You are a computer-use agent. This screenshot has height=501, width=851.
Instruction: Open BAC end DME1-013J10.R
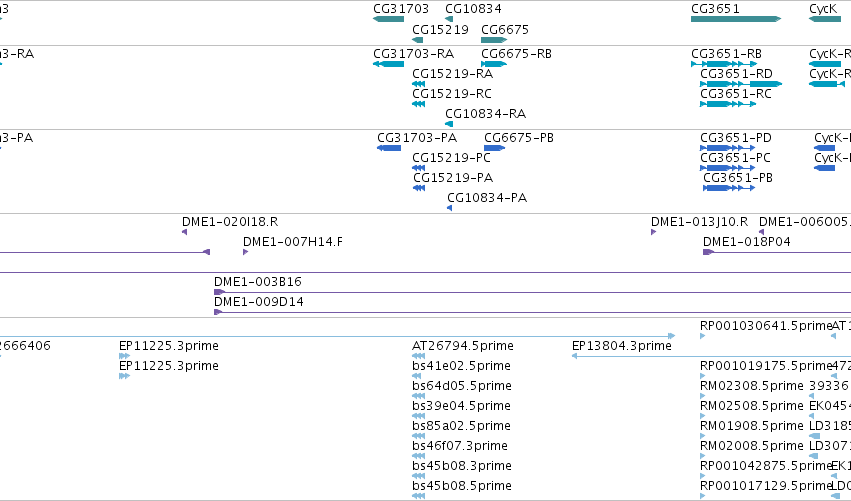pyautogui.click(x=653, y=232)
